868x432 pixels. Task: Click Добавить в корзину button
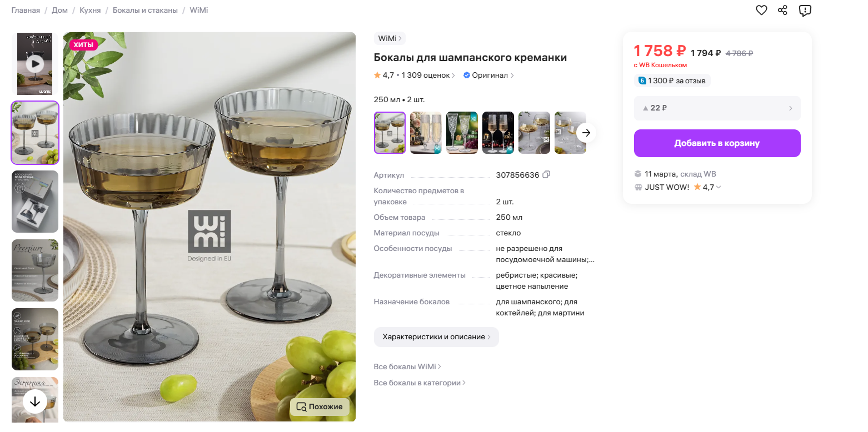click(x=717, y=143)
